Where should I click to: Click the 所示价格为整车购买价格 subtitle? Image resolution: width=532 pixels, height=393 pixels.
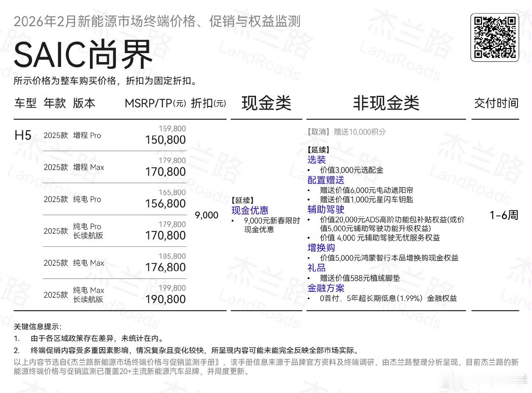click(x=105, y=80)
